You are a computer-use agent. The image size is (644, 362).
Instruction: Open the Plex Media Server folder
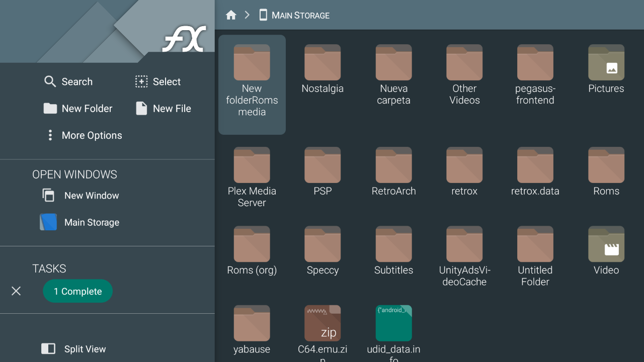coord(252,178)
